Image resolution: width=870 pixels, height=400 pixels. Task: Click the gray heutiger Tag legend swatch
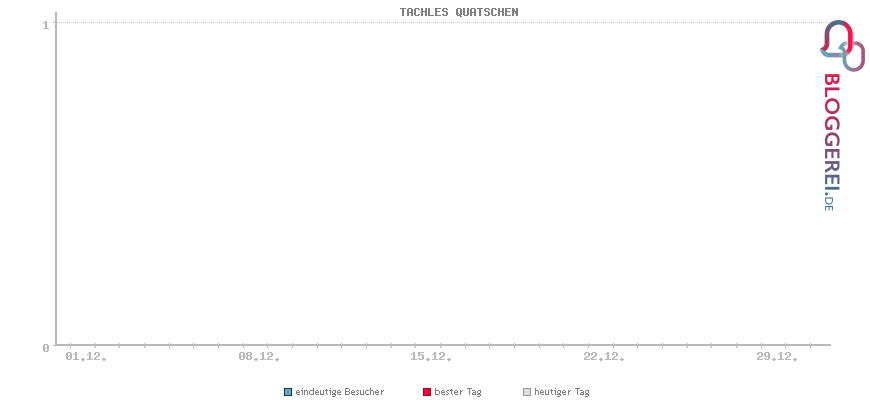click(527, 392)
